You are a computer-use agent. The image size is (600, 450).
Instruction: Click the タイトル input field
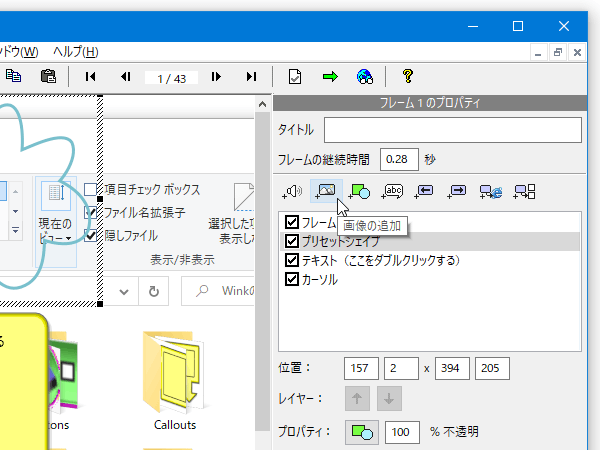(x=453, y=130)
